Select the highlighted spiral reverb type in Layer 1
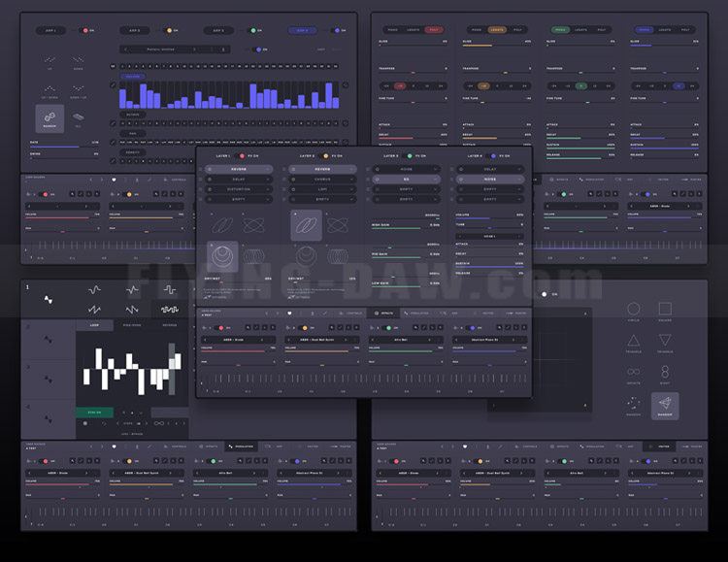The width and height of the screenshot is (728, 562). click(222, 256)
